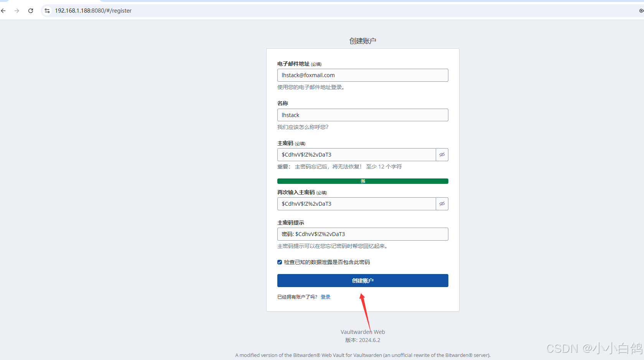This screenshot has height=360, width=644.
Task: Click the Vaultwarden Web footer text
Action: [362, 332]
